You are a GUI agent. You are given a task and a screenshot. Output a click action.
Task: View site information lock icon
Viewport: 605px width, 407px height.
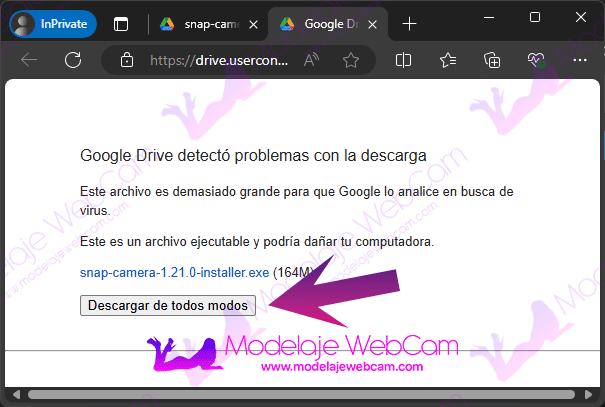tap(127, 61)
